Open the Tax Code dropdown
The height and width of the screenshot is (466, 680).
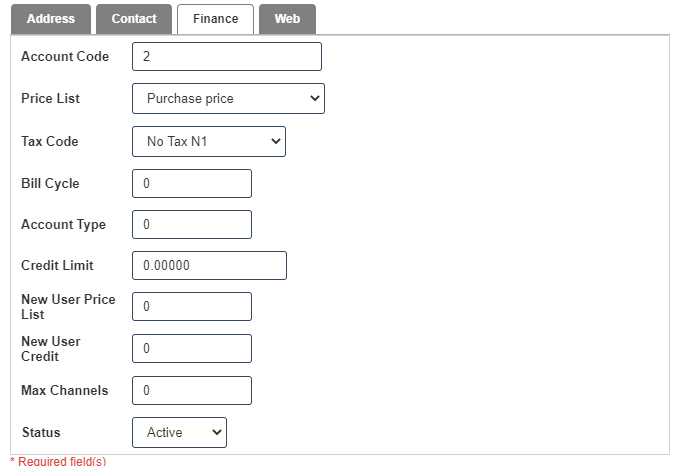coord(209,142)
